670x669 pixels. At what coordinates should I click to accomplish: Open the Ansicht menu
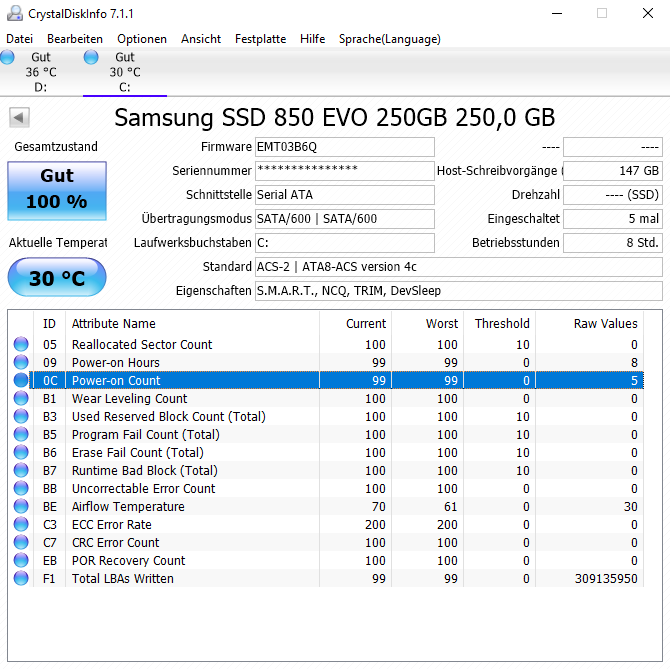point(201,39)
